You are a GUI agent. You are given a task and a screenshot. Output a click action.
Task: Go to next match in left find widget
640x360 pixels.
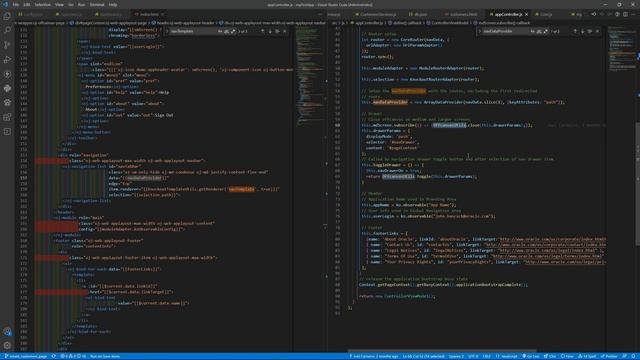click(270, 31)
